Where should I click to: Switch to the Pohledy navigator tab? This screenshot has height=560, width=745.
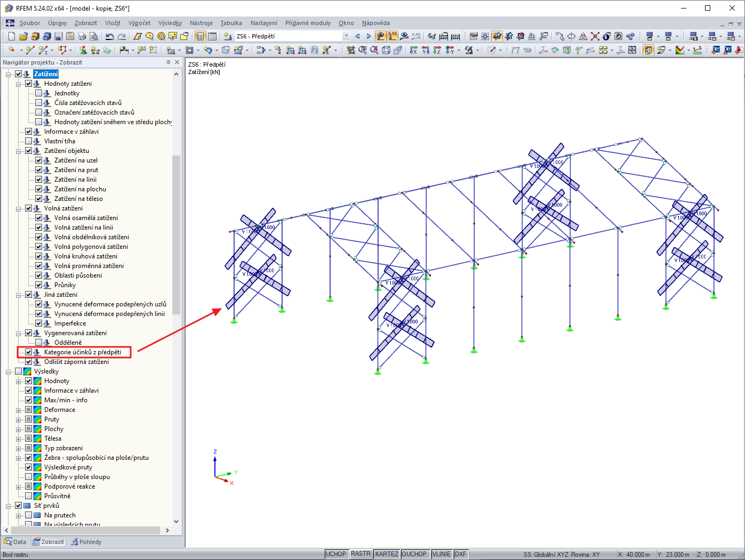[x=86, y=542]
